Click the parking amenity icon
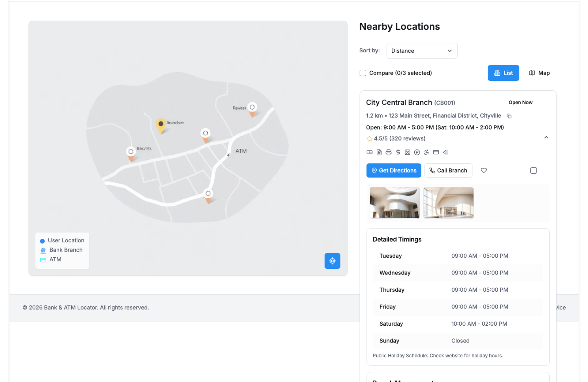The height and width of the screenshot is (382, 588). click(417, 152)
